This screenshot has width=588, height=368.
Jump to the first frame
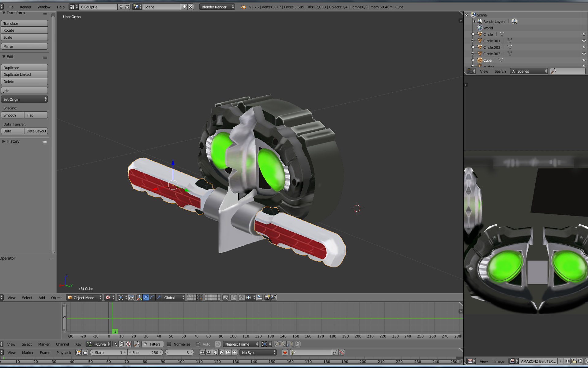tap(202, 353)
